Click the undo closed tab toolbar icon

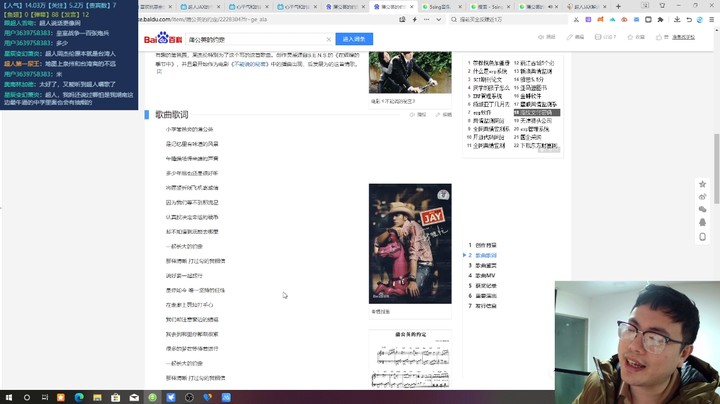pos(689,19)
